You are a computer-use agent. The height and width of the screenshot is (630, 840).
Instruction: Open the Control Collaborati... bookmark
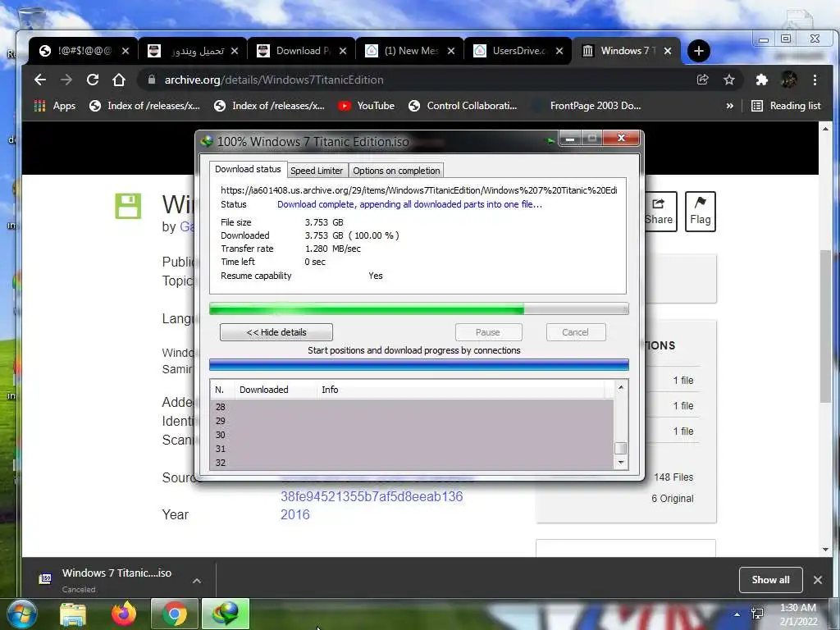(463, 106)
